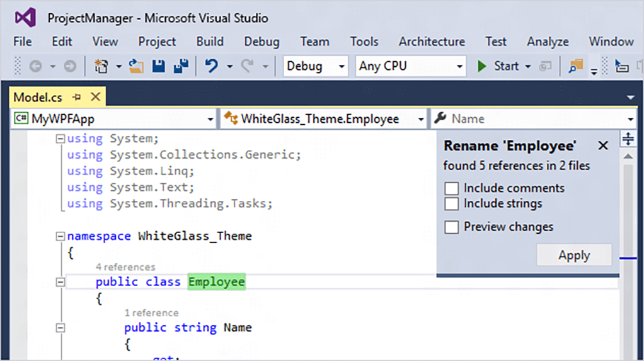Save the current file with the disk icon
This screenshot has height=361, width=644.
(159, 66)
